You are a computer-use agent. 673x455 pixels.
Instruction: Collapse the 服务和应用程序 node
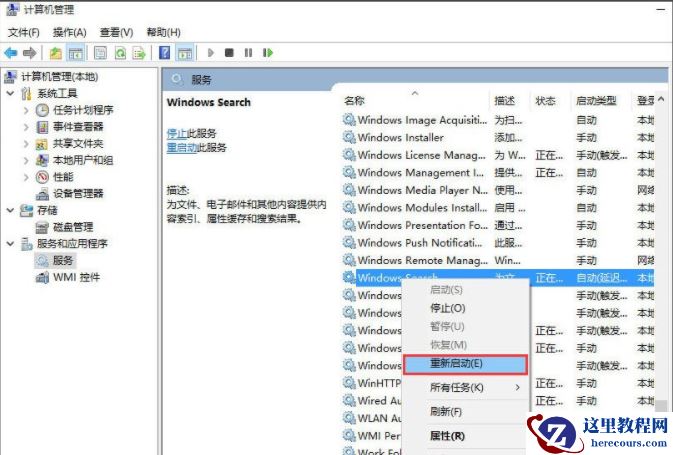(11, 244)
